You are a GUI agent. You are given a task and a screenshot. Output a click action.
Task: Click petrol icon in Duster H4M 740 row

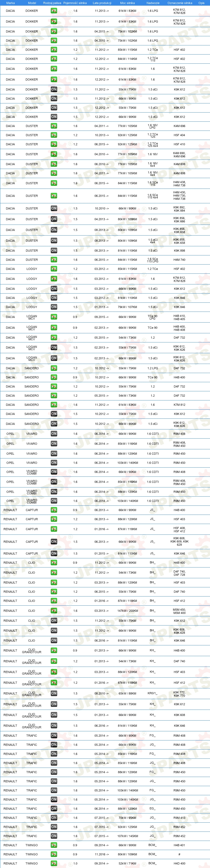54,260
